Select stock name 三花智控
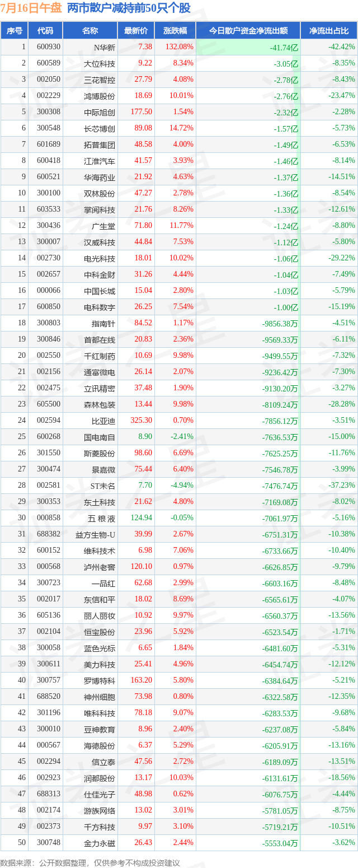The image size is (358, 868). (100, 80)
